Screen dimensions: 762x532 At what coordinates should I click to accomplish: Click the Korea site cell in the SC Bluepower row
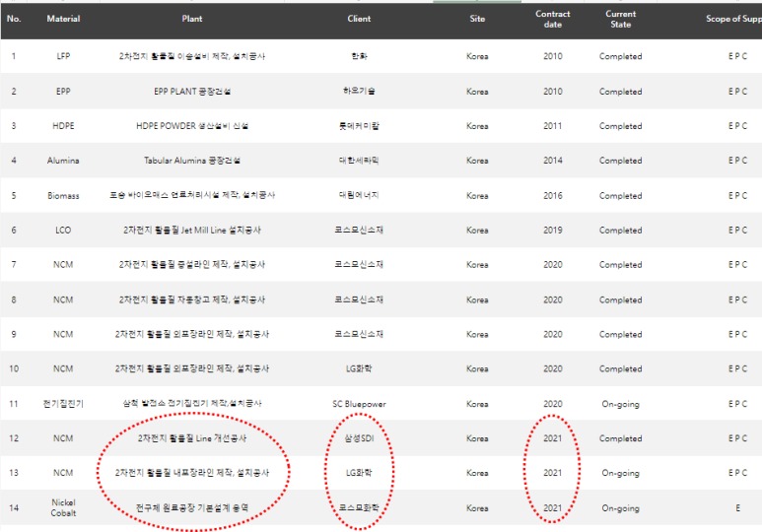(x=477, y=404)
